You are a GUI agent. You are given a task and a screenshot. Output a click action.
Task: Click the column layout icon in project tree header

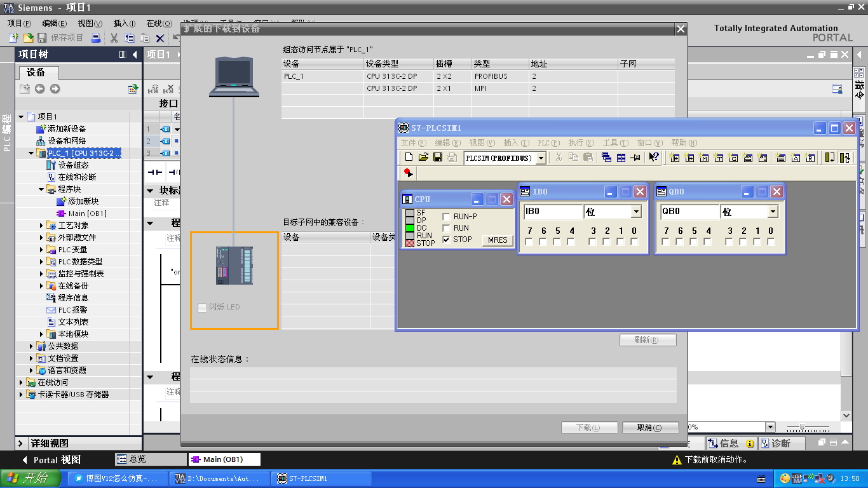click(x=123, y=55)
